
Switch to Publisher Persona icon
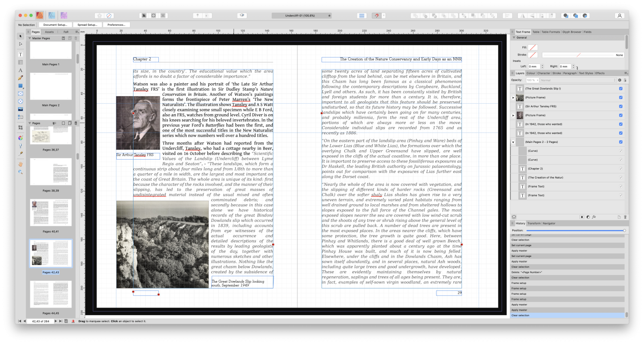pos(39,15)
